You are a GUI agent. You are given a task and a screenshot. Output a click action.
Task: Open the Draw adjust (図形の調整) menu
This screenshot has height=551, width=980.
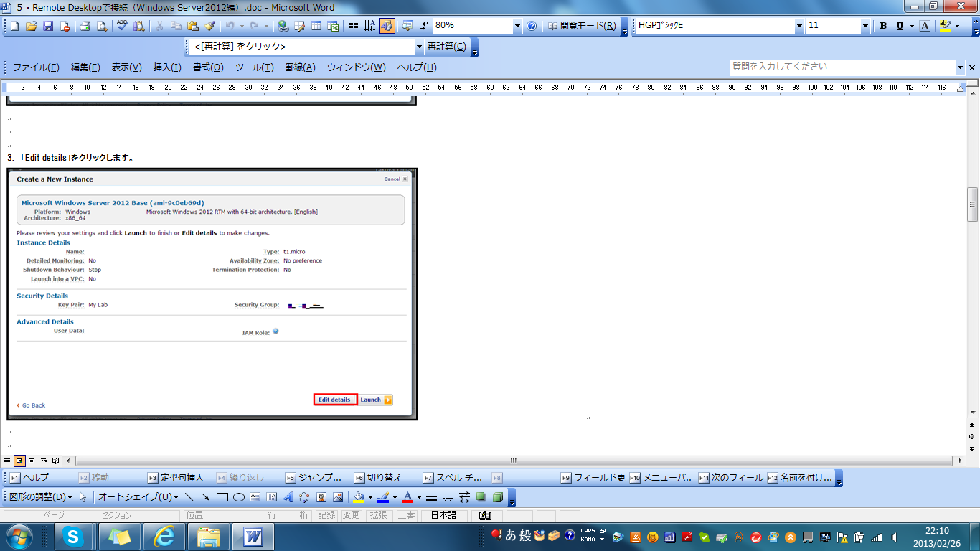[x=40, y=496]
